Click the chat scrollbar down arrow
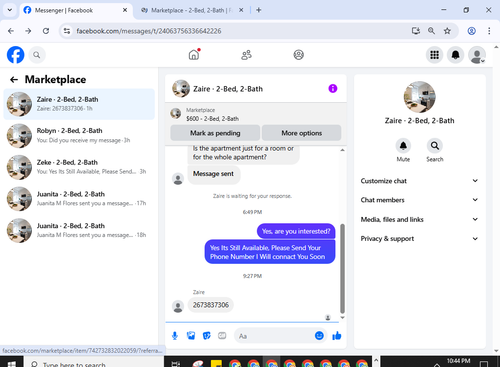This screenshot has height=367, width=500. (x=342, y=318)
